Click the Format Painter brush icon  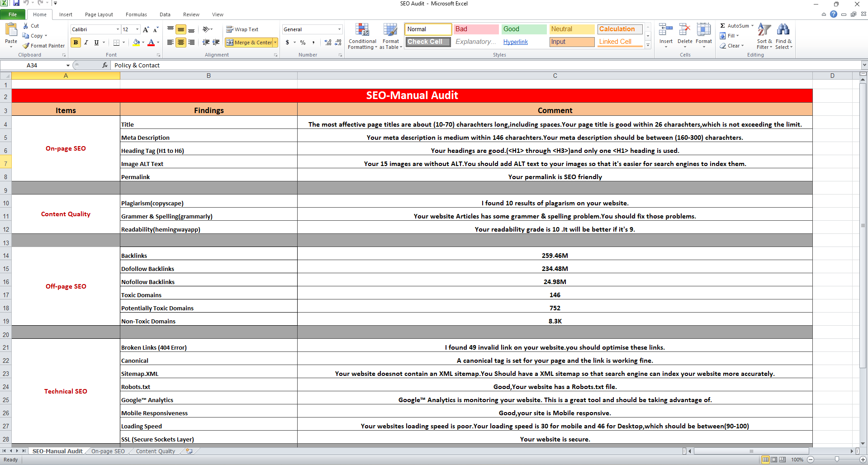(x=27, y=46)
